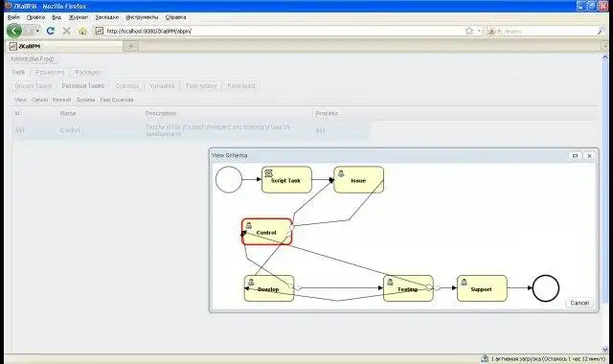The width and height of the screenshot is (613, 364).
Task: Click the end event circle in the schema
Action: [546, 288]
